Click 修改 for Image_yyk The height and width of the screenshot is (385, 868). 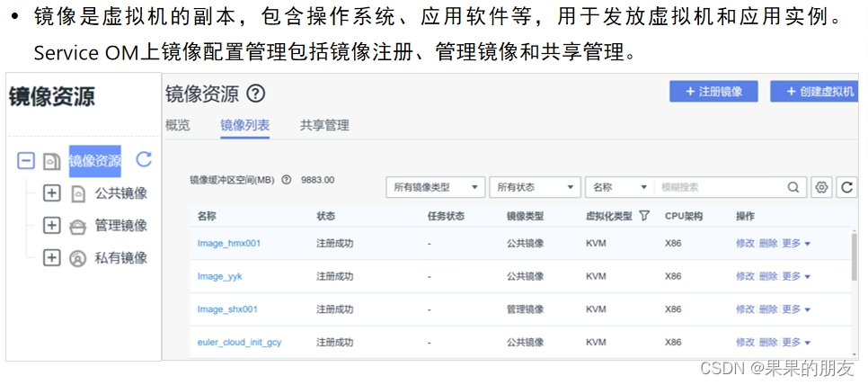pos(745,276)
